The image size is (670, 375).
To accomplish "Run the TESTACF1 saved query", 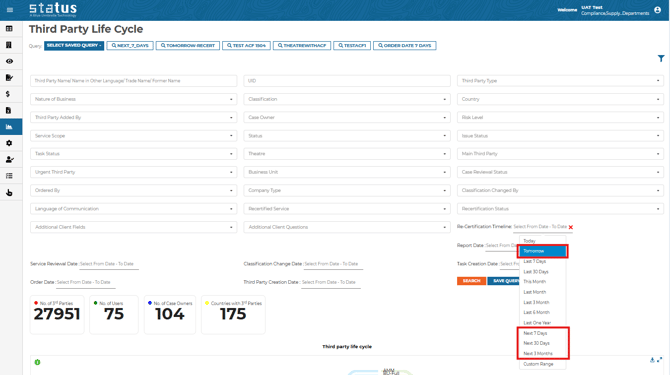I will [352, 45].
